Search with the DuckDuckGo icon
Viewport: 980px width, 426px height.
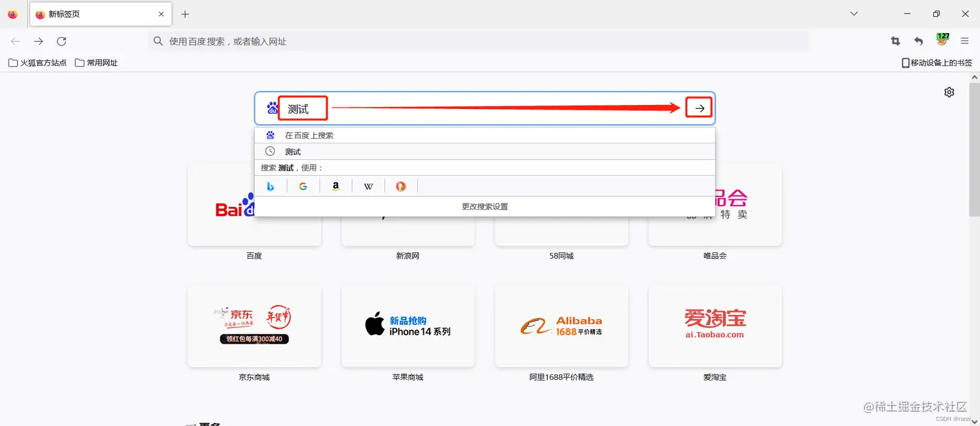[401, 187]
